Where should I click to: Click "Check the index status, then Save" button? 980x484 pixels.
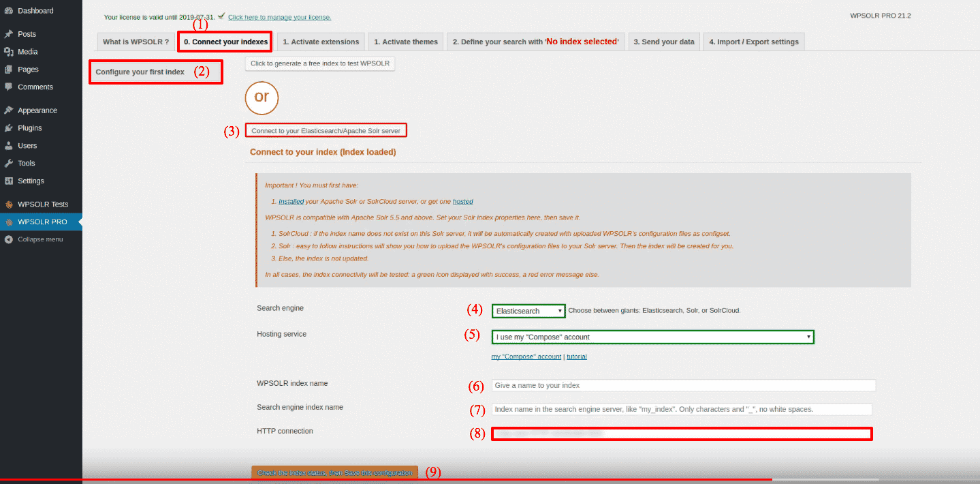[334, 472]
